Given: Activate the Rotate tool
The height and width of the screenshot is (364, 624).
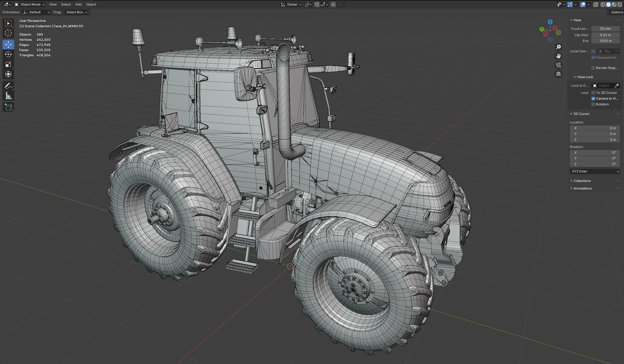Looking at the screenshot, I should (8, 54).
